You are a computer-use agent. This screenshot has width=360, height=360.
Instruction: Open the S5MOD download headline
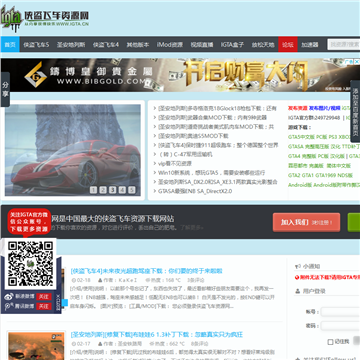193,136
